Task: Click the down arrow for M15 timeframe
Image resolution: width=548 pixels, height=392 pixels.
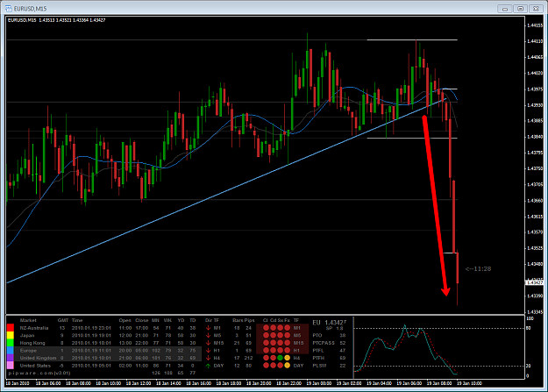Action: click(x=209, y=343)
